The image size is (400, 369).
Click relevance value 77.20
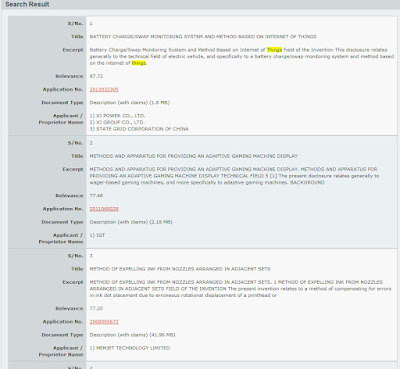pyautogui.click(x=96, y=309)
